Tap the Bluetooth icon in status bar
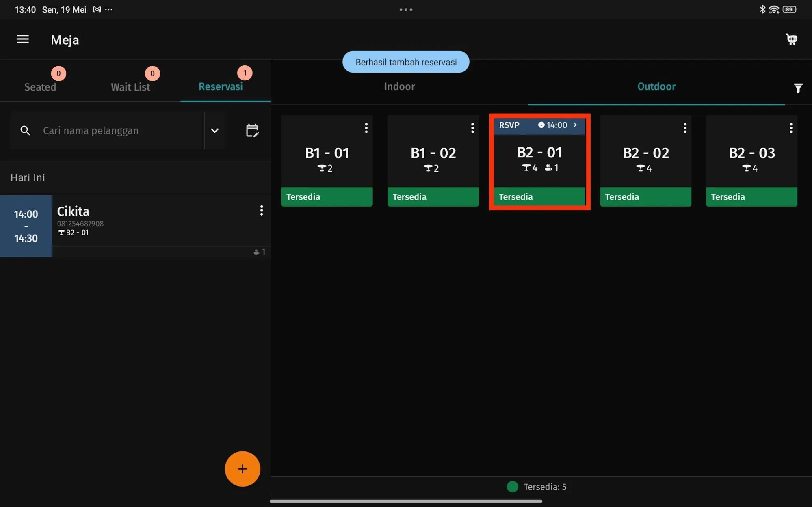 tap(762, 9)
